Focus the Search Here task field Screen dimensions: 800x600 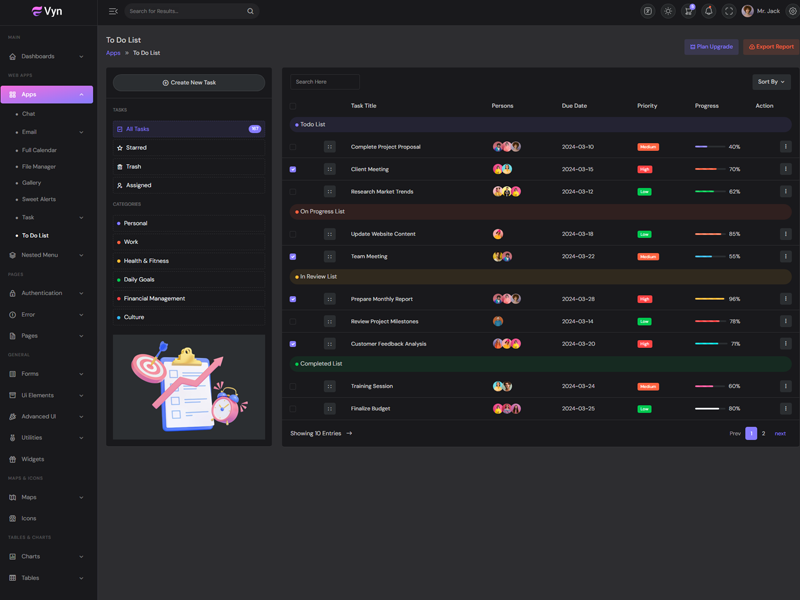point(325,82)
